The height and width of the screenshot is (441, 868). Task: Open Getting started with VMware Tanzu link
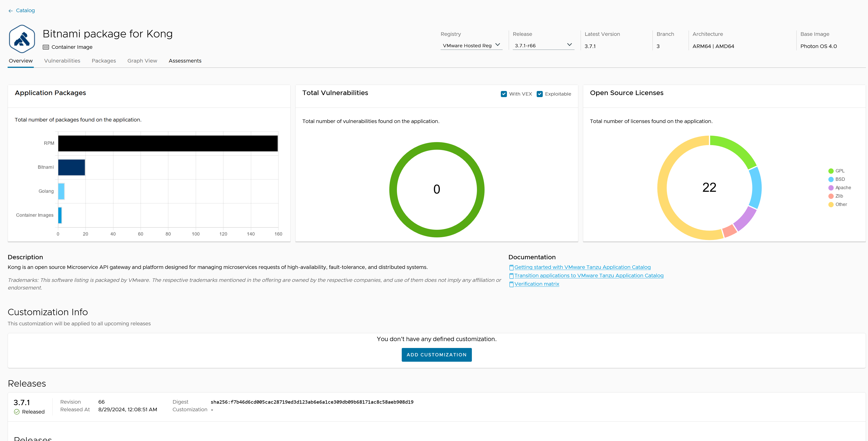pyautogui.click(x=582, y=267)
